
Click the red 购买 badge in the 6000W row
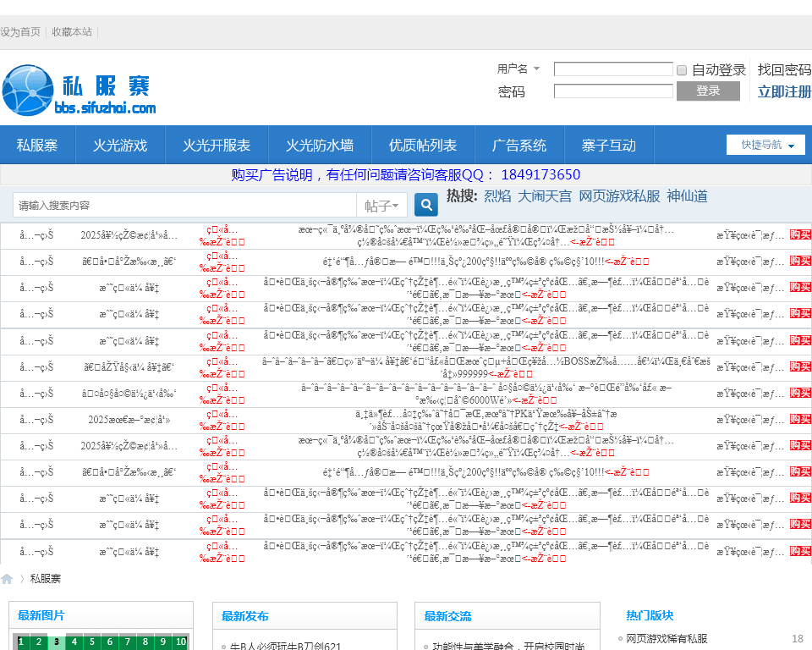(800, 393)
